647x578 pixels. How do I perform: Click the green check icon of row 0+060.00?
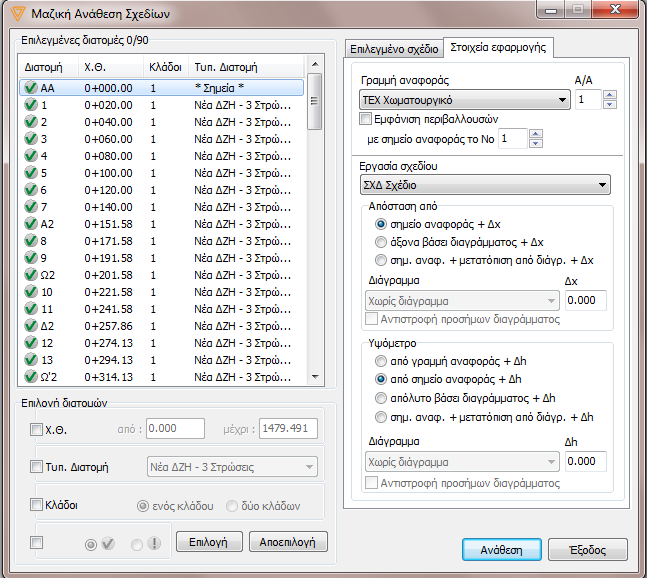[x=31, y=139]
